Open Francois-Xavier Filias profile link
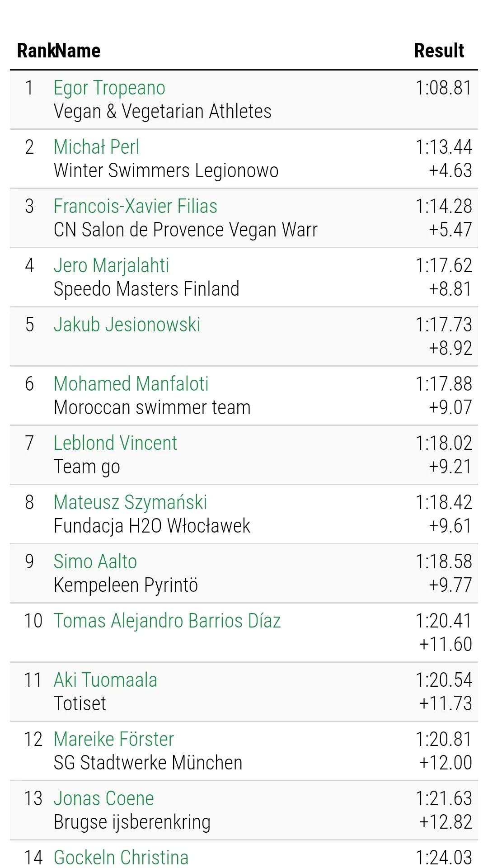This screenshot has width=488, height=868. [x=135, y=206]
